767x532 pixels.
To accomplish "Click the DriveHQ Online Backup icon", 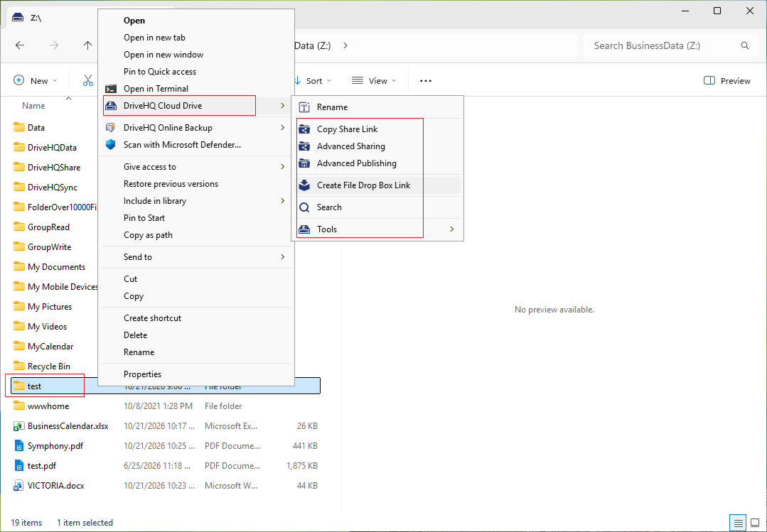I will pyautogui.click(x=111, y=128).
